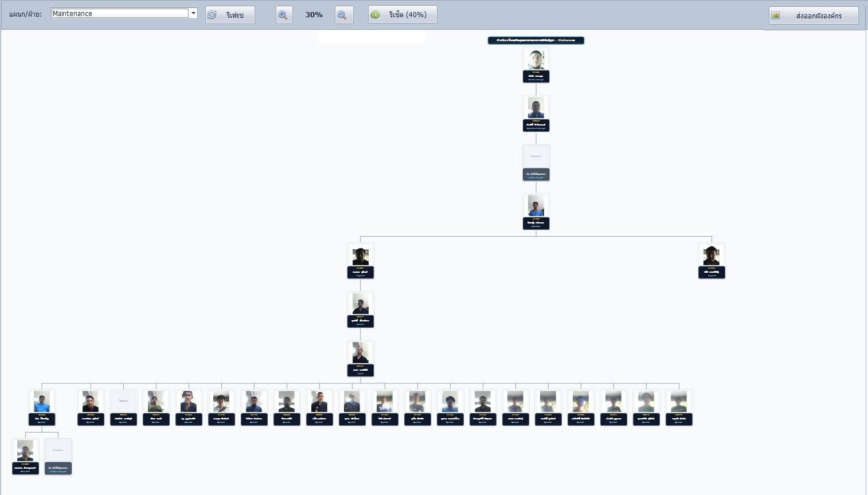The image size is (868, 495).
Task: Click the รีเซ็ต (40%) reset button
Action: [x=402, y=15]
